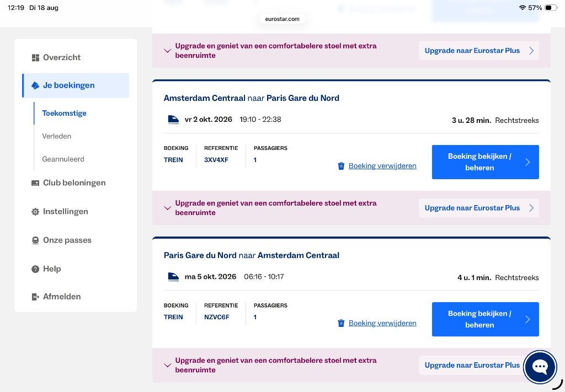Image resolution: width=565 pixels, height=392 pixels.
Task: Click Upgrade naar Eurostar Plus under 3XV4XF
Action: click(479, 208)
